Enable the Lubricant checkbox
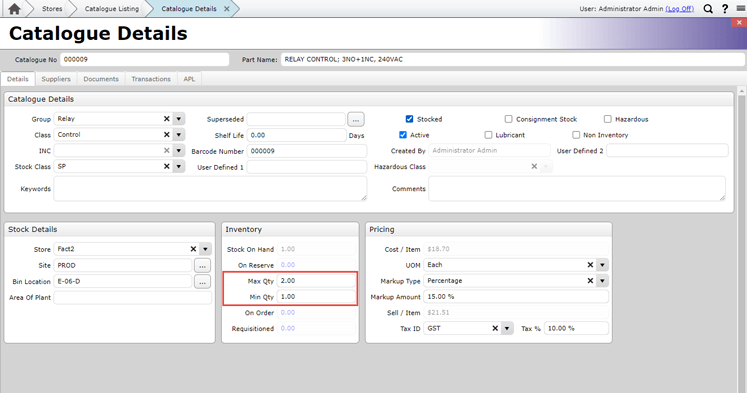 tap(488, 135)
